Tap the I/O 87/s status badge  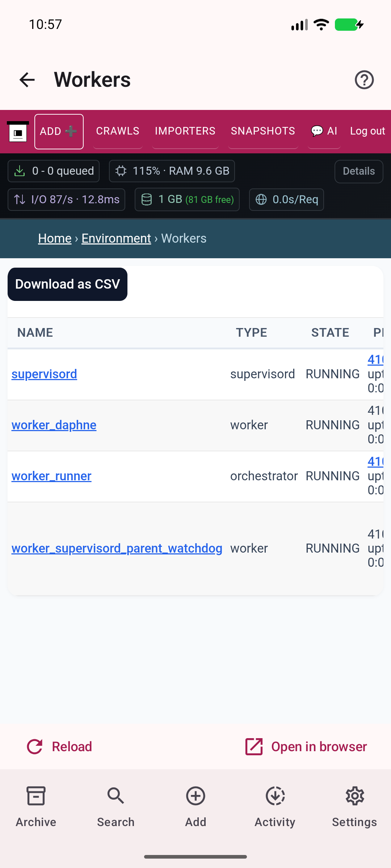click(67, 200)
